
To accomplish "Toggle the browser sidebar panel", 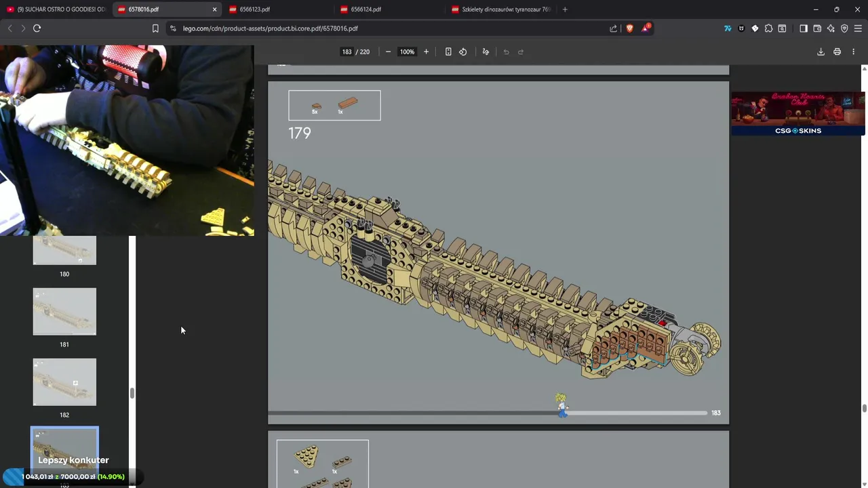I will tap(804, 28).
